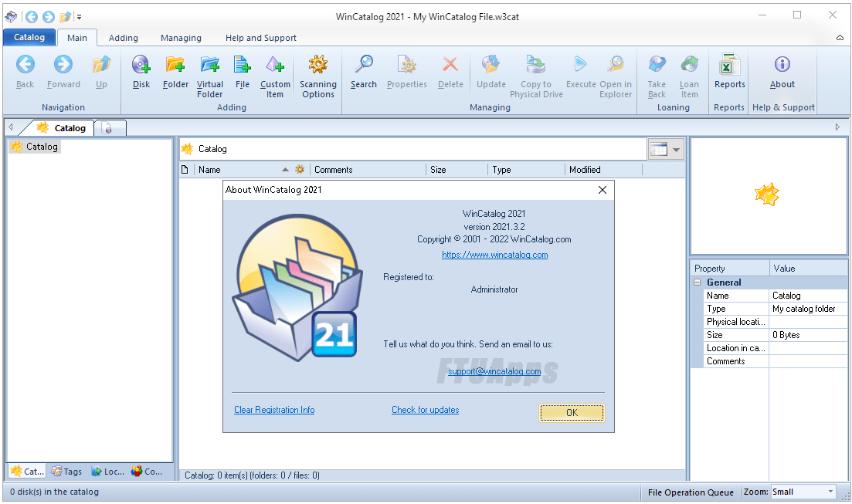The image size is (852, 504).
Task: Switch to the Help and Support tab
Action: pyautogui.click(x=261, y=38)
